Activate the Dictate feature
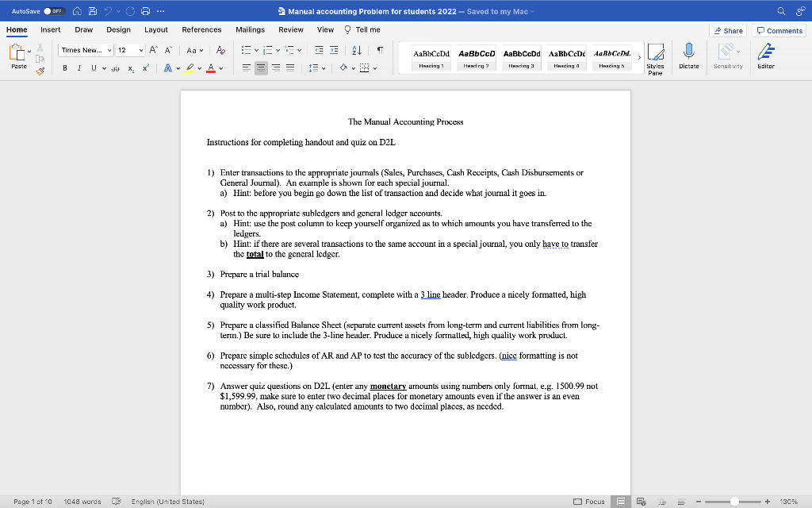Image resolution: width=812 pixels, height=508 pixels. coord(687,57)
